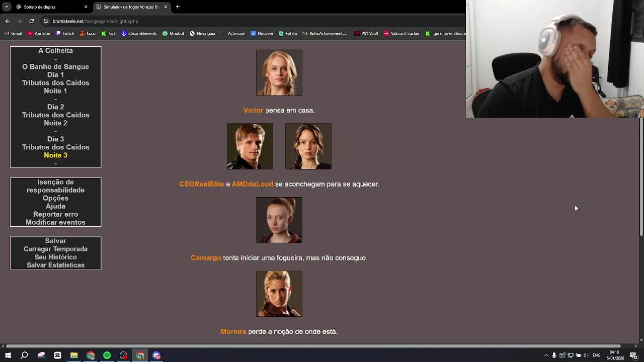Image resolution: width=644 pixels, height=362 pixels.
Task: Click AMDdaLoud's tribute portrait
Action: [x=308, y=146]
